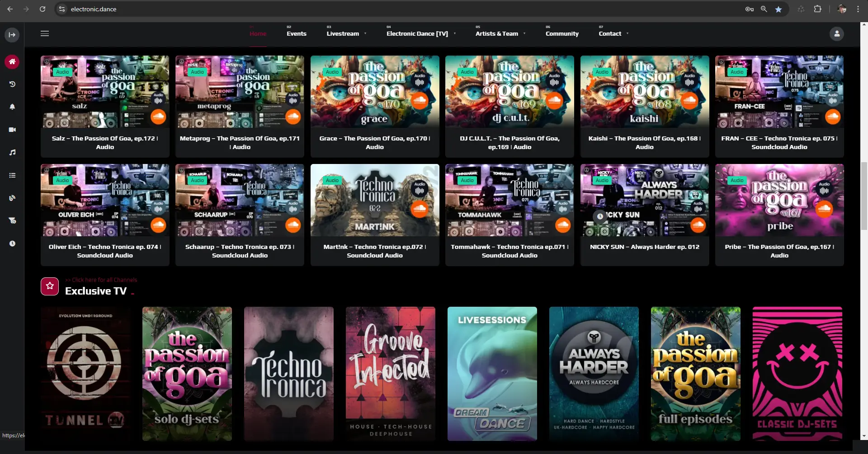
Task: Go to the Events menu item
Action: [x=296, y=34]
